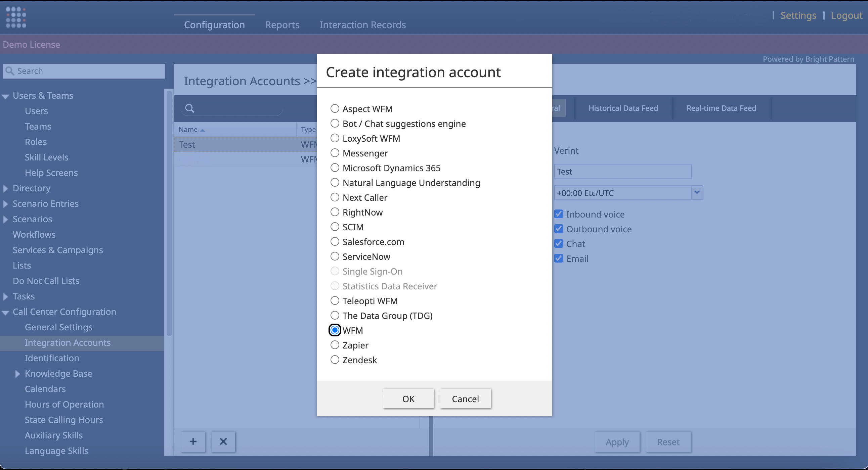Screen dimensions: 868x470
Task: Select Microsoft Dynamics 365 radio button
Action: (335, 168)
